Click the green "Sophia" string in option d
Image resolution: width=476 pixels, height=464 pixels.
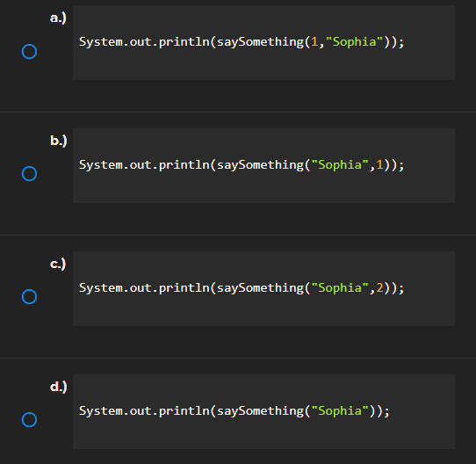tap(340, 411)
